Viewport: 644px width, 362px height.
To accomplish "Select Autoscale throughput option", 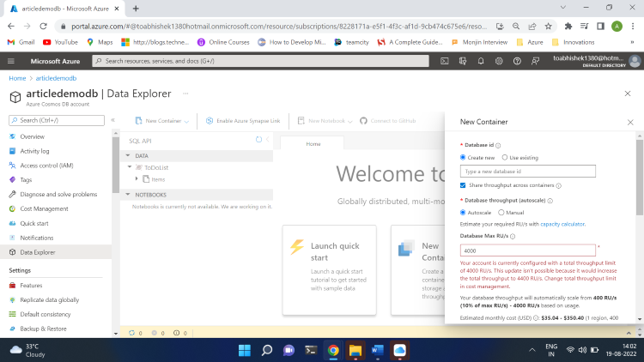I will click(x=463, y=213).
